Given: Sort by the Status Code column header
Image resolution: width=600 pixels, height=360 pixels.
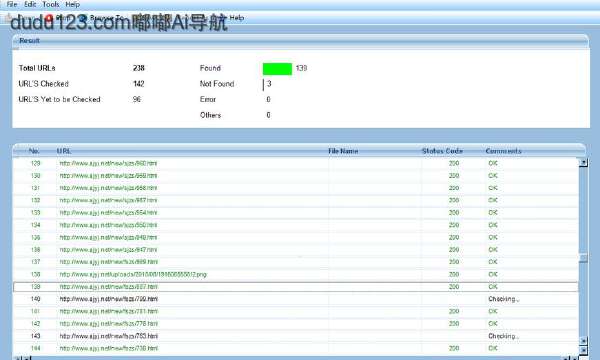Looking at the screenshot, I should click(442, 151).
